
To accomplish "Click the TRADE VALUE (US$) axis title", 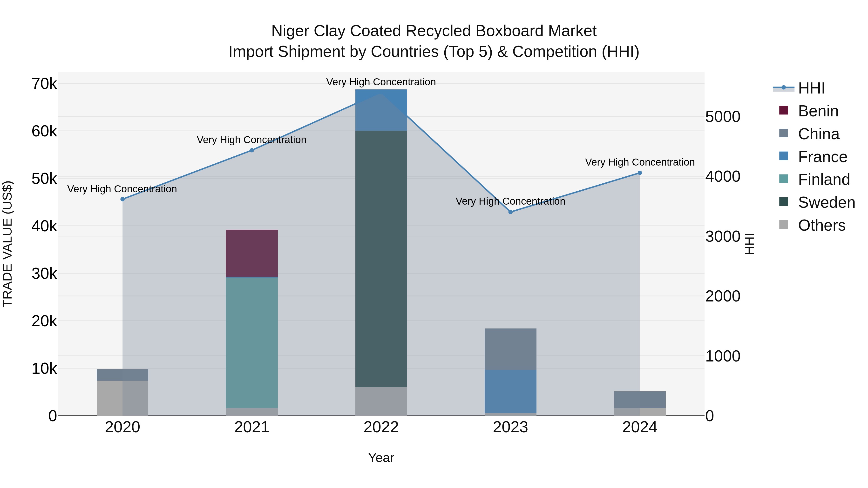I will 7,244.
